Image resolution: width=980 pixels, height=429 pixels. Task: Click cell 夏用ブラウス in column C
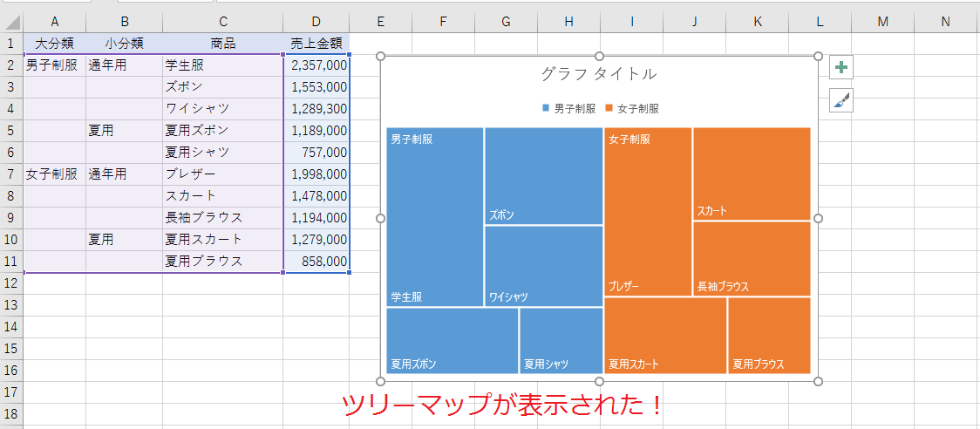[x=223, y=262]
